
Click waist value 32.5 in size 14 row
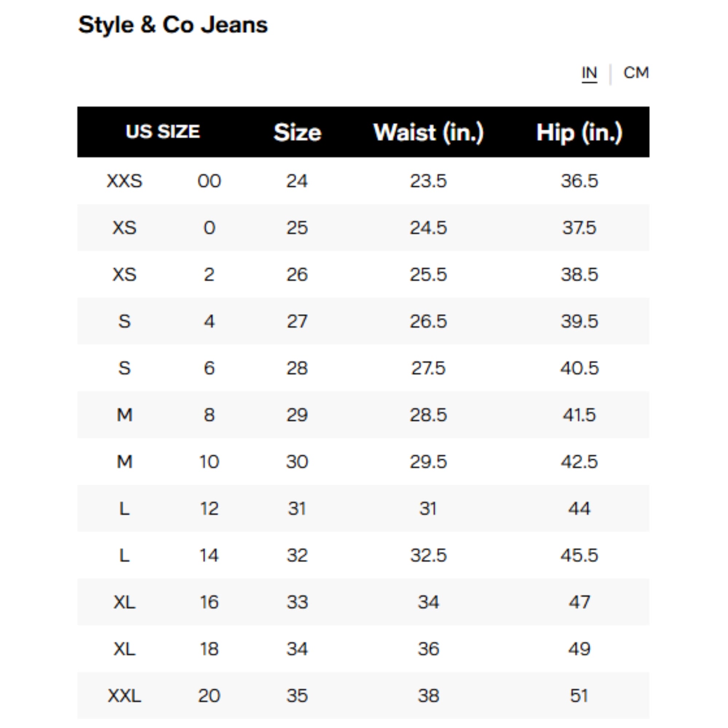429,555
